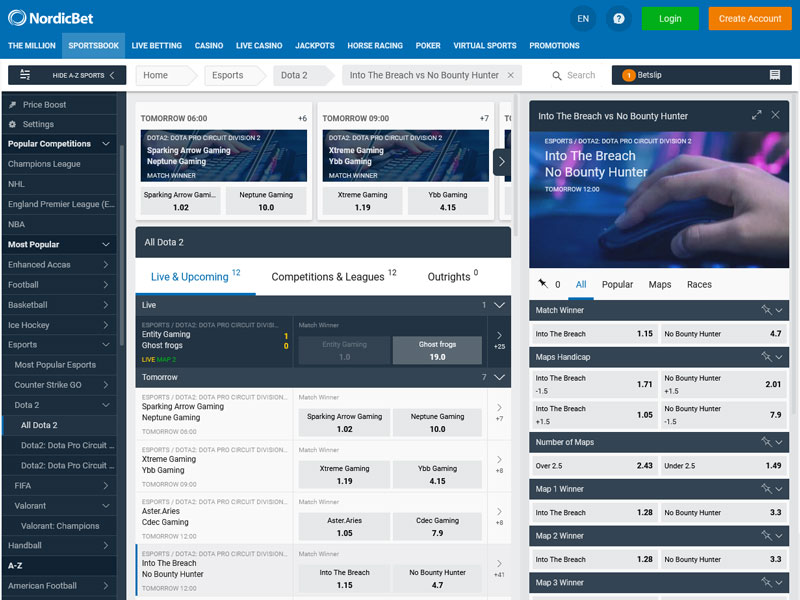Viewport: 800px width, 600px height.
Task: Select Cdec Gaming odds 7.9
Action: coord(437,527)
